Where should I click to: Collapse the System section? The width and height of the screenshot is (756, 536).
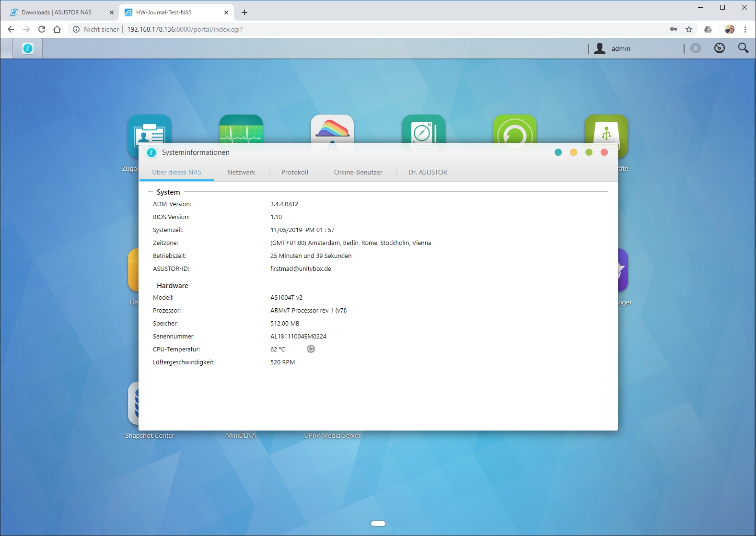tap(150, 192)
